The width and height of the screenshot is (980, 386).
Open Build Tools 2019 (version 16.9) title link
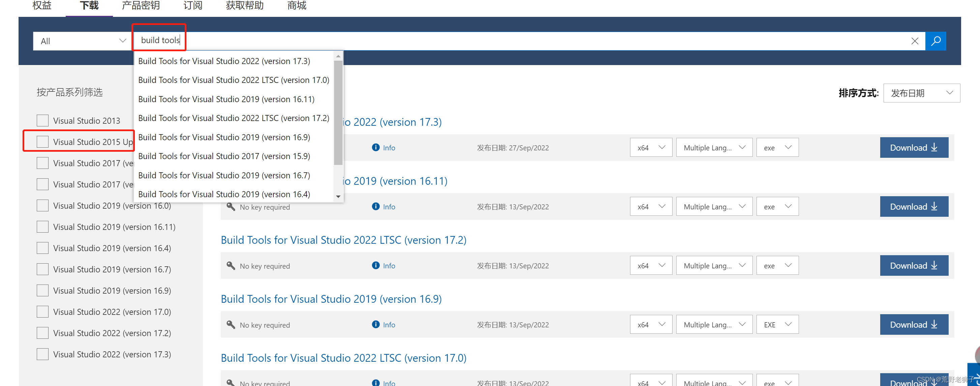pos(331,299)
